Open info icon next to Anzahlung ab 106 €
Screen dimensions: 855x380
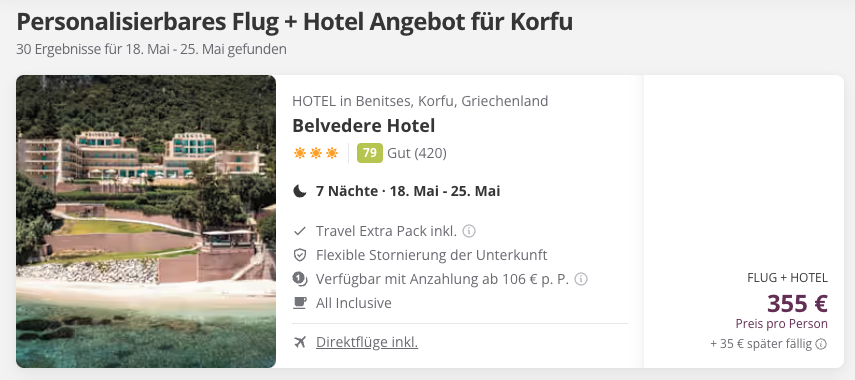(581, 279)
